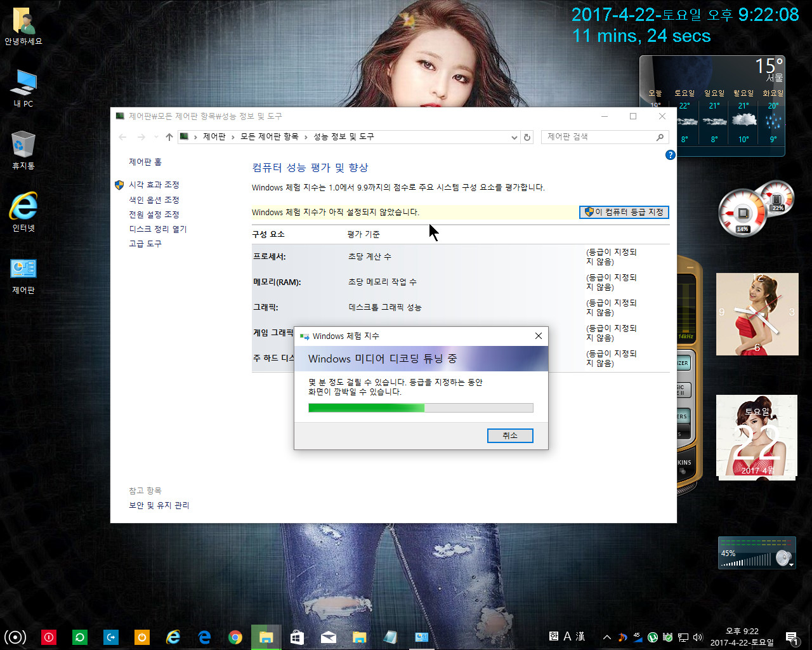Click the 구성 요소 column header

click(x=269, y=234)
